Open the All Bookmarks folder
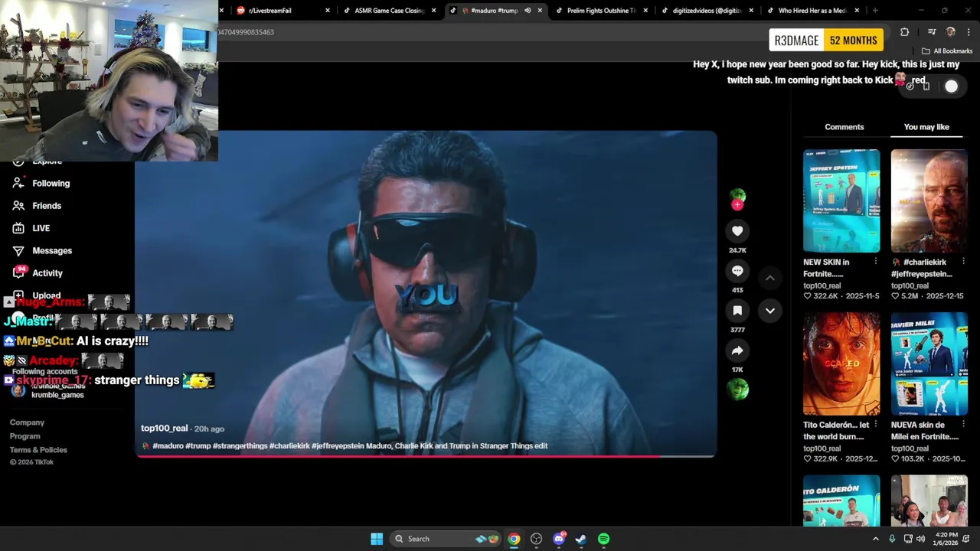The width and height of the screenshot is (980, 551). (947, 51)
